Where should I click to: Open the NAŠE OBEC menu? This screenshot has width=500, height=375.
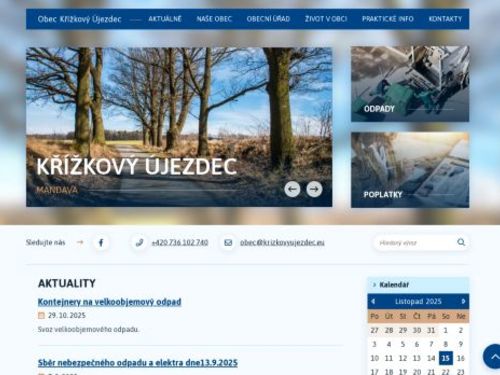pos(214,19)
